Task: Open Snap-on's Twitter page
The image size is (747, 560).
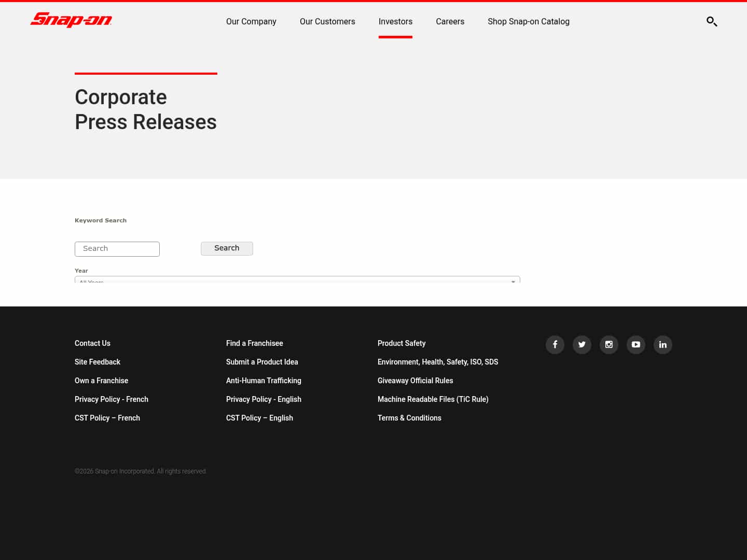Action: pos(582,345)
